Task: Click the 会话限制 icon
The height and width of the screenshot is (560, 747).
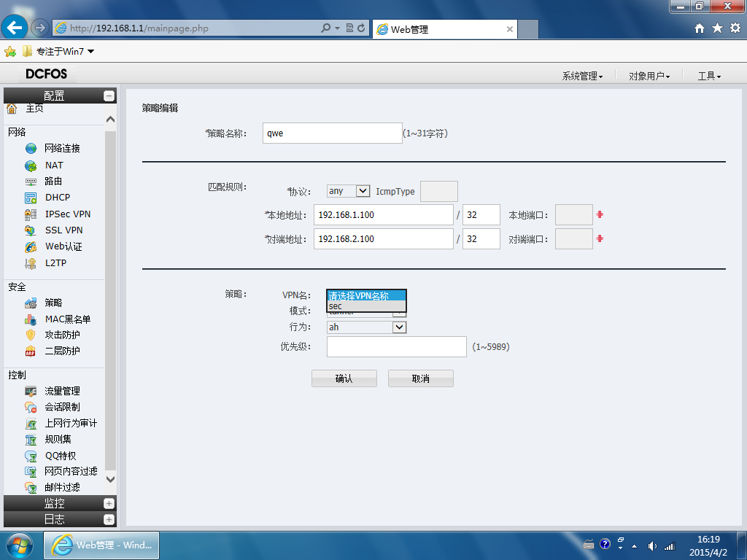Action: click(x=31, y=408)
